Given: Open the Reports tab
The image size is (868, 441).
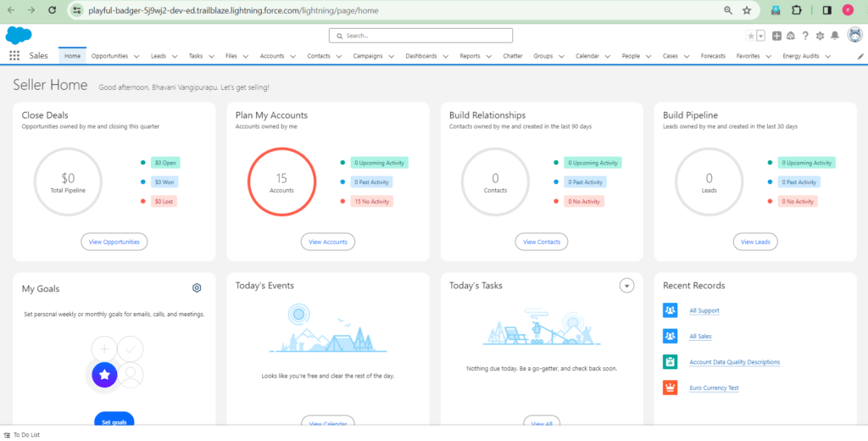Looking at the screenshot, I should (470, 56).
